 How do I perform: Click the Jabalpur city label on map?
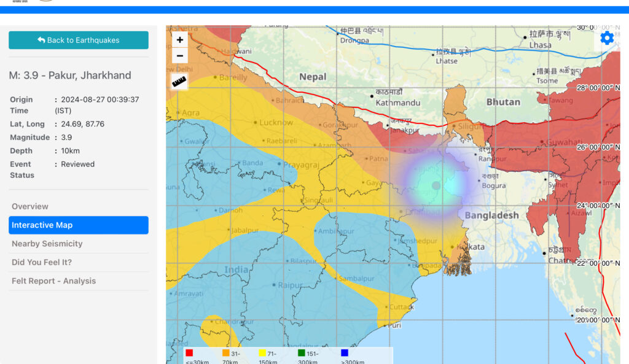pos(245,230)
